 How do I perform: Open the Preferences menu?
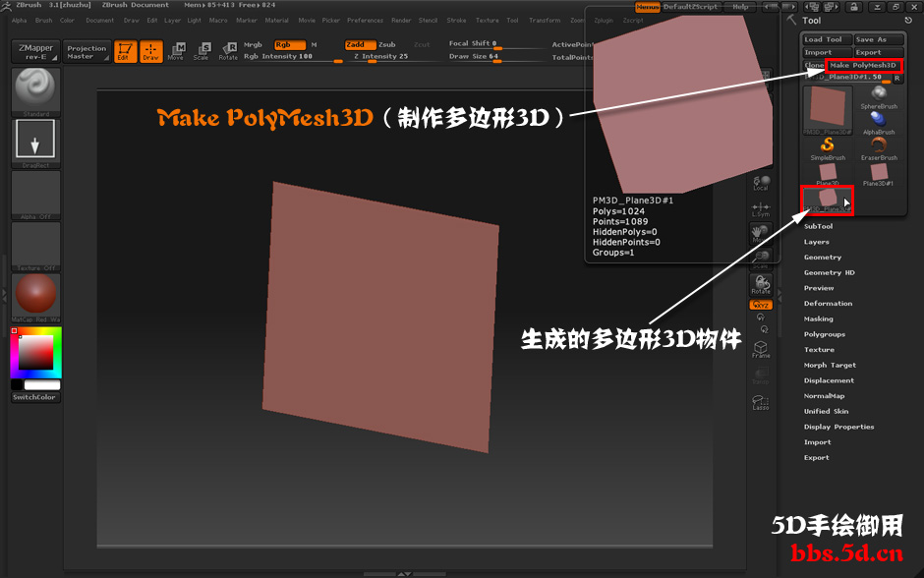click(x=365, y=20)
